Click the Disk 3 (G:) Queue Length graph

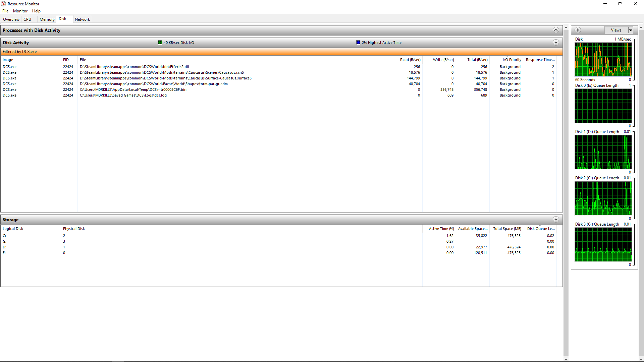603,245
